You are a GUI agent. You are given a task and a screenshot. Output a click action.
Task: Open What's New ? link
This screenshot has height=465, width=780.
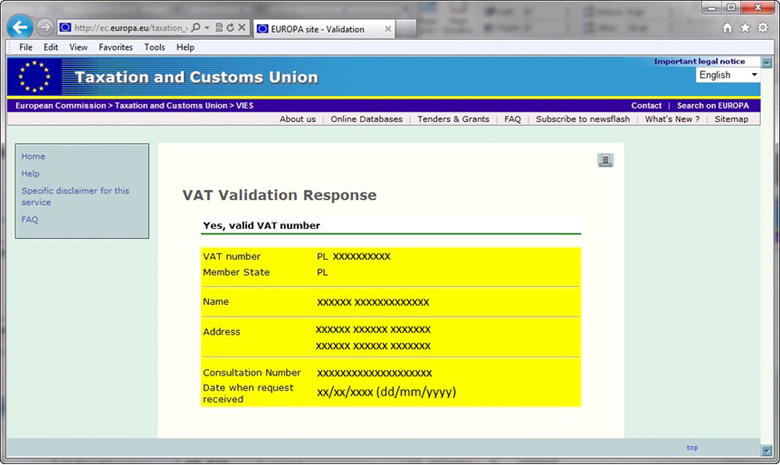point(672,119)
